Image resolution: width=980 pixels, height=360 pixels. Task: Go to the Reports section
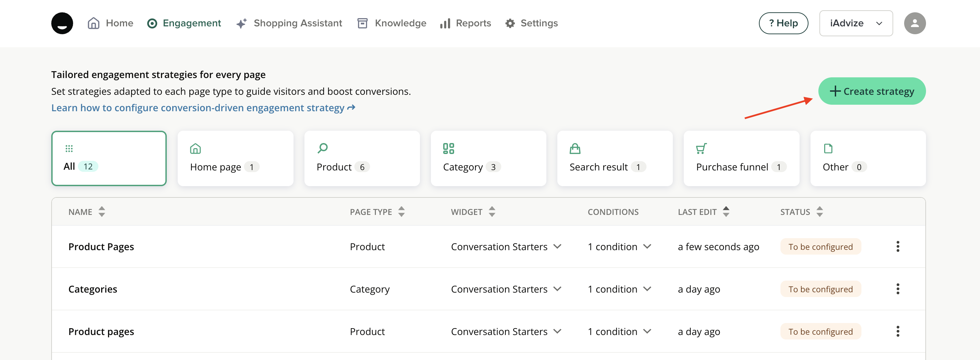(x=465, y=23)
